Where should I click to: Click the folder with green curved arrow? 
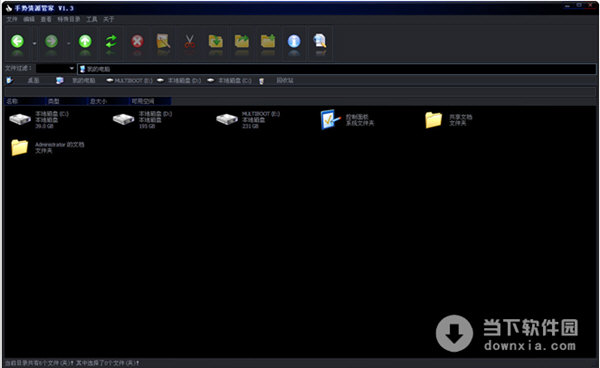(241, 41)
